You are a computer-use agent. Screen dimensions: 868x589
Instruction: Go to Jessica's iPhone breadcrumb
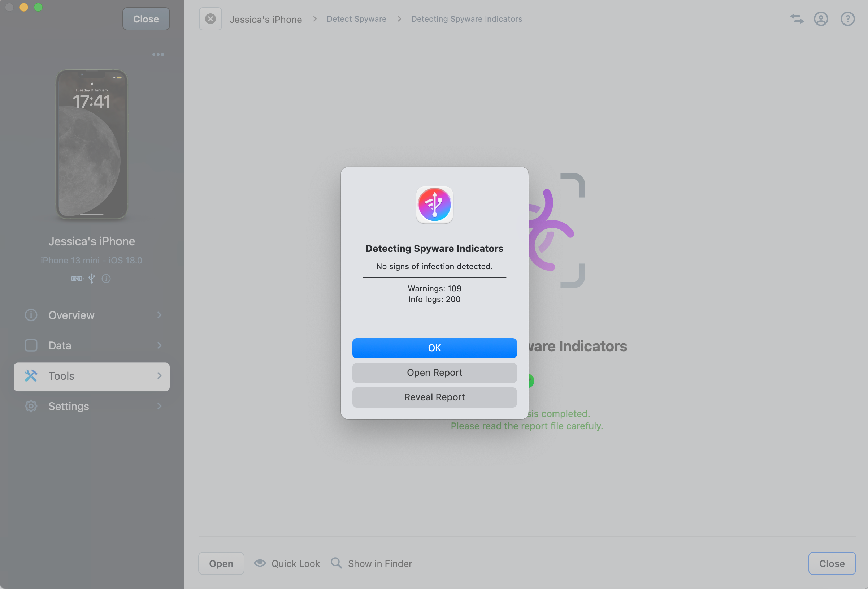pos(265,19)
